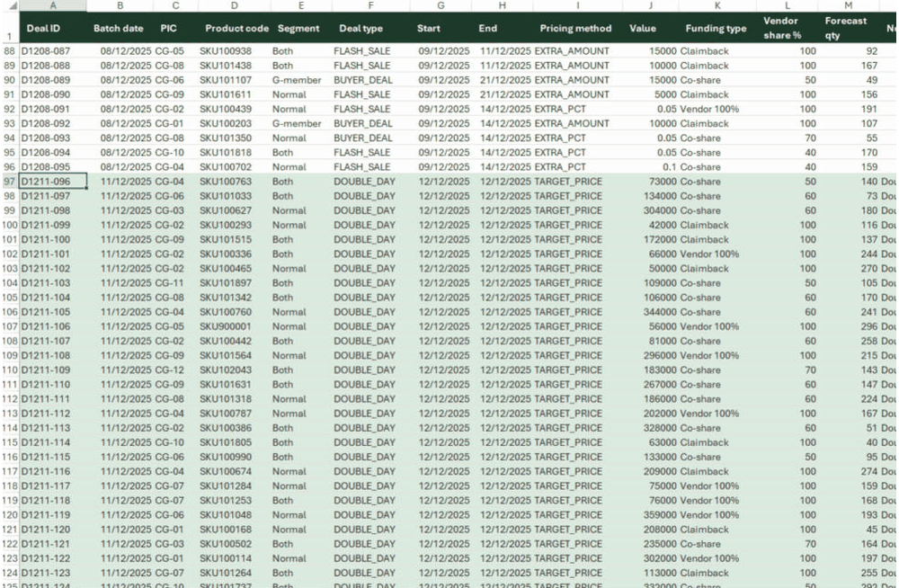Click the Funding type header cell

(716, 28)
